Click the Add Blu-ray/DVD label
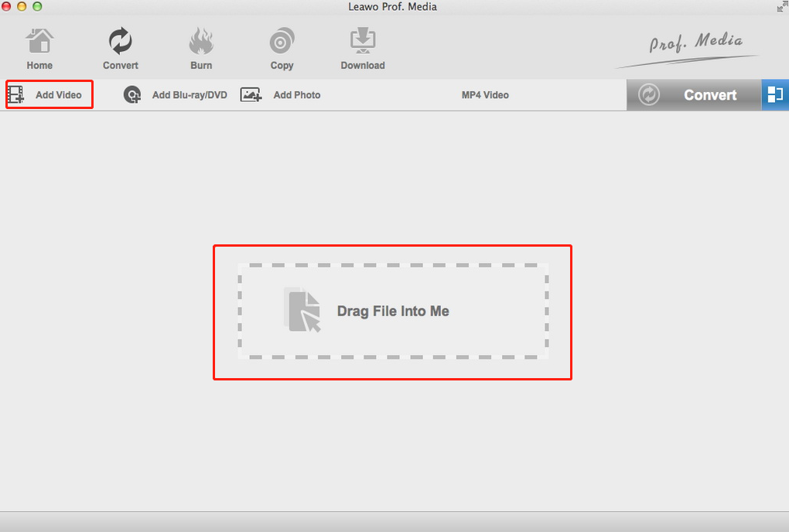 pyautogui.click(x=190, y=95)
